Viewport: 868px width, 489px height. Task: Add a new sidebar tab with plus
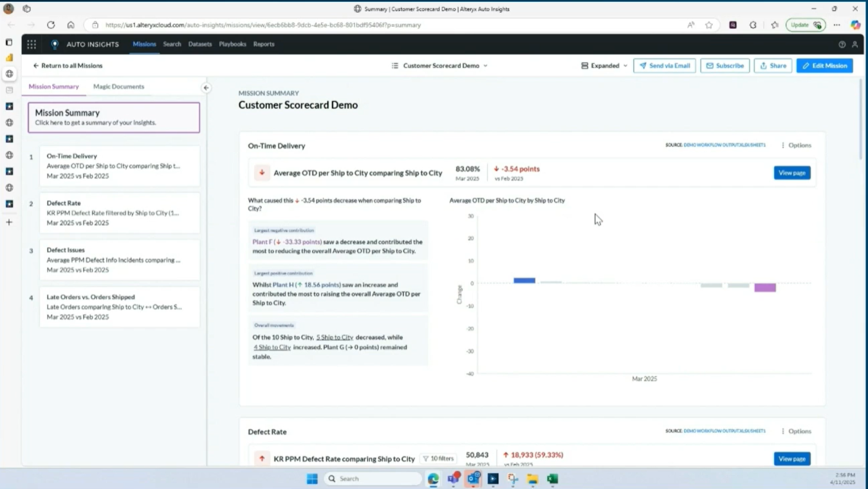(9, 222)
